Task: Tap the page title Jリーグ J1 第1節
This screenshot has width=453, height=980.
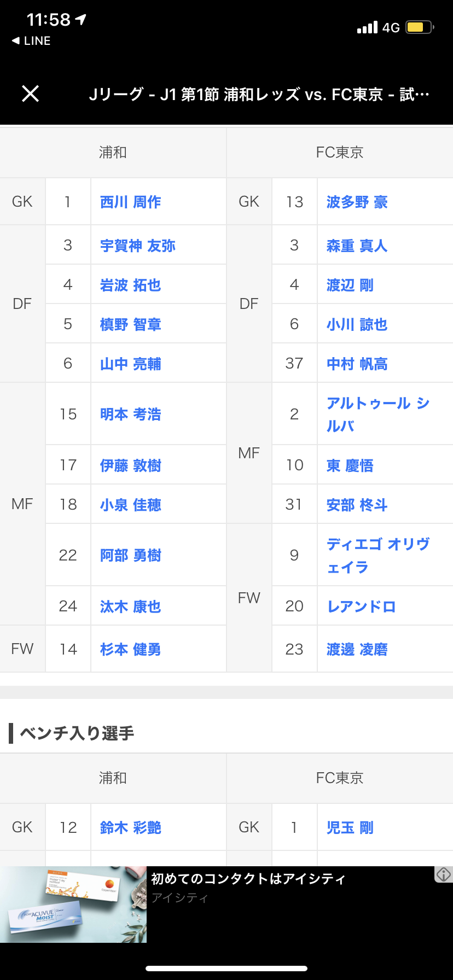Action: click(x=259, y=95)
